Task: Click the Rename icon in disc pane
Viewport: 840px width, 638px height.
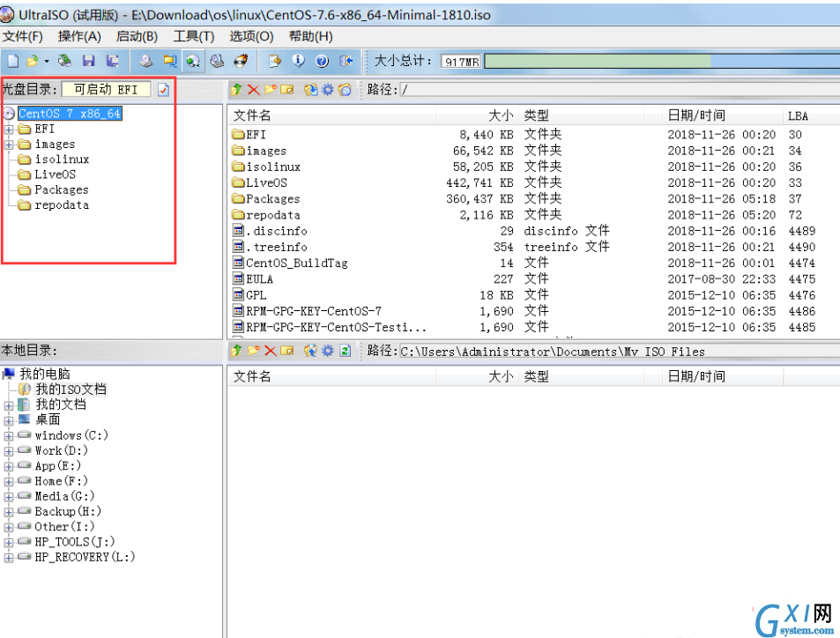Action: click(x=287, y=90)
